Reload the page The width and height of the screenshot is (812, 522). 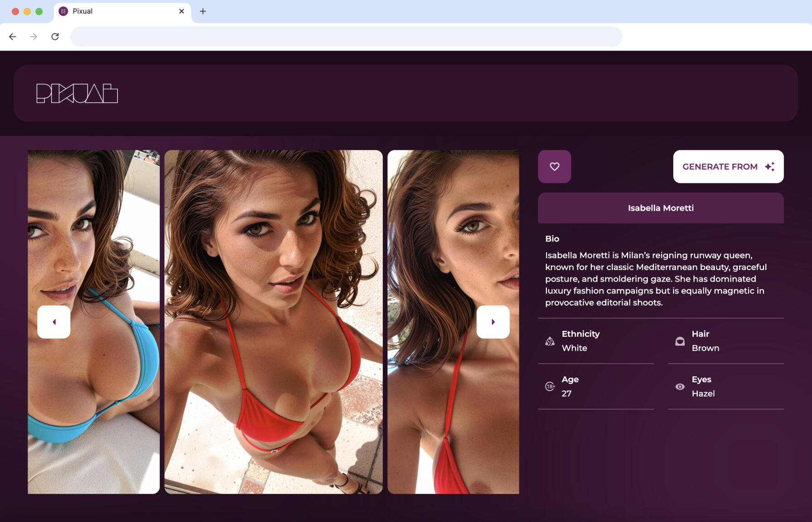(55, 37)
